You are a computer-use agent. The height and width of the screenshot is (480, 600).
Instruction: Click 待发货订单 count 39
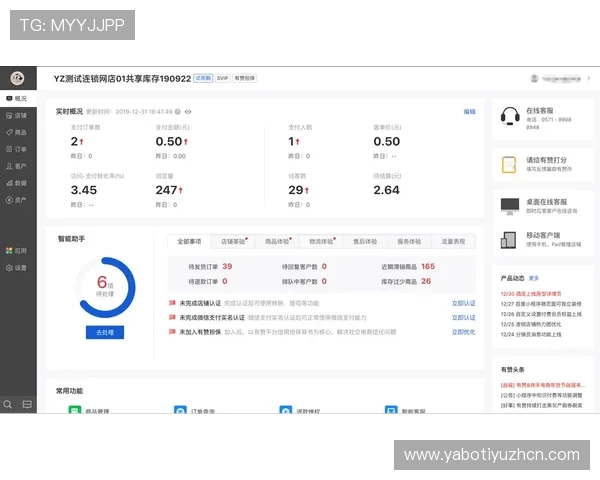[x=227, y=266]
